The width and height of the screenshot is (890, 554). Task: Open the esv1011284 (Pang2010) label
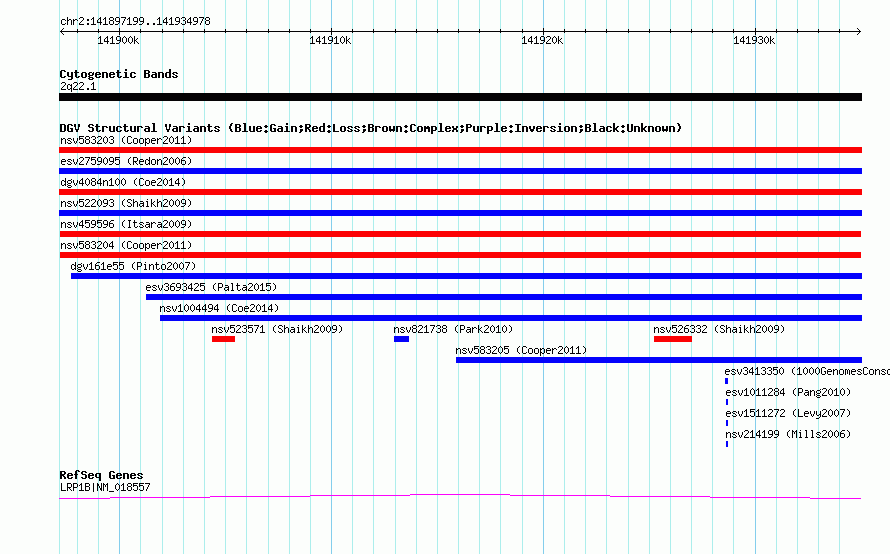[788, 392]
